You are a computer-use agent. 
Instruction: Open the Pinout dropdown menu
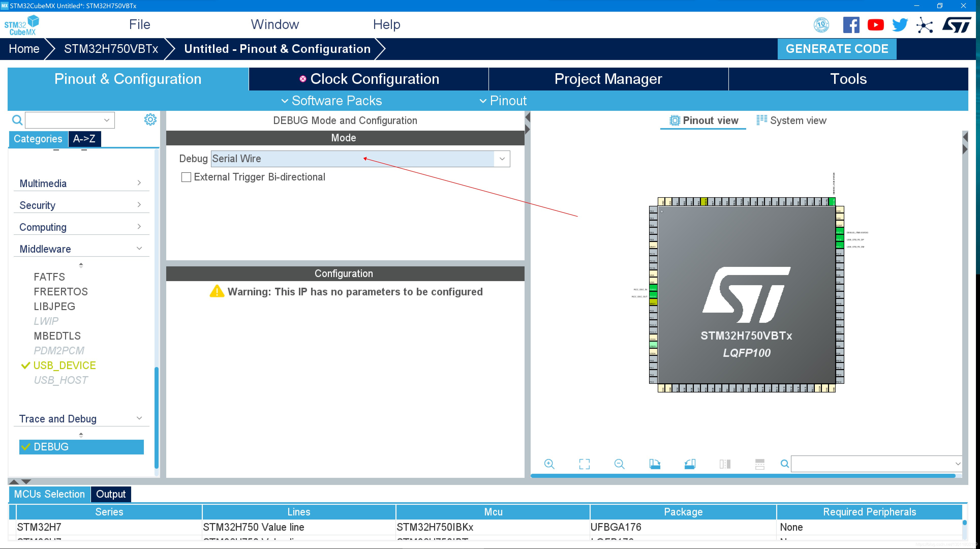pyautogui.click(x=503, y=101)
